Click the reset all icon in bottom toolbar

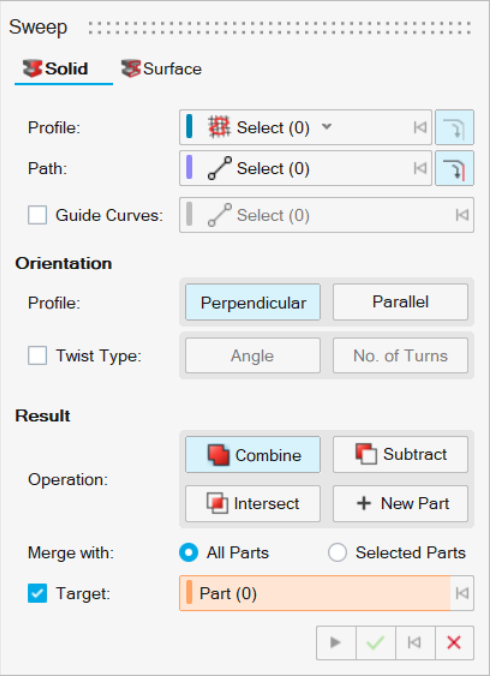click(x=415, y=643)
